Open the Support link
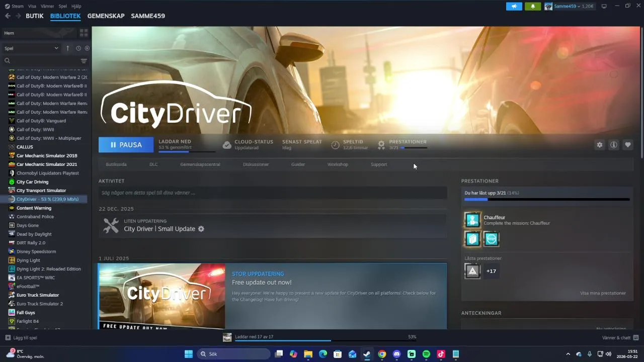Screen dimensions: 644x362 (x=379, y=164)
